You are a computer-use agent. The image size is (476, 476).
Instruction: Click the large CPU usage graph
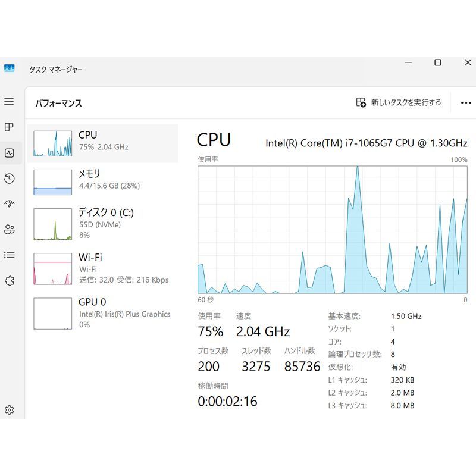pyautogui.click(x=333, y=230)
